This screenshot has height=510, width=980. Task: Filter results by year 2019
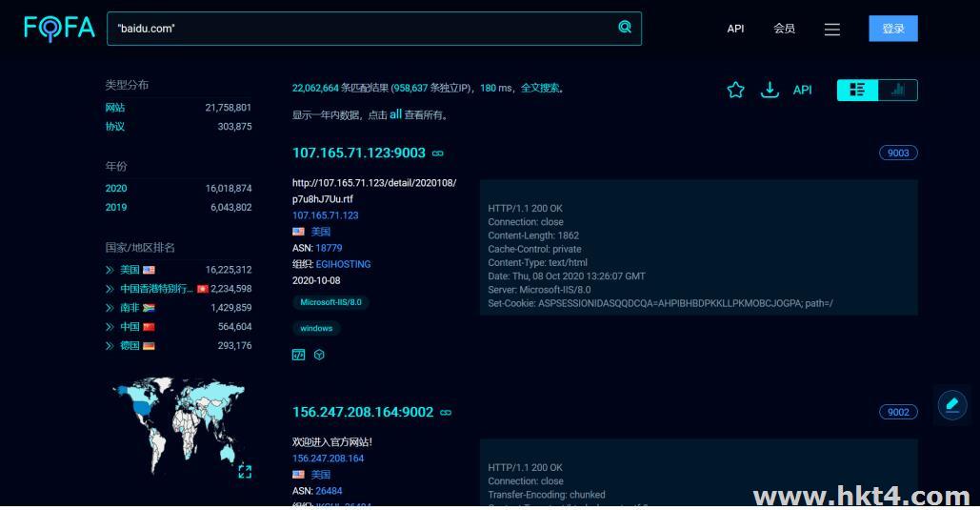click(x=115, y=207)
